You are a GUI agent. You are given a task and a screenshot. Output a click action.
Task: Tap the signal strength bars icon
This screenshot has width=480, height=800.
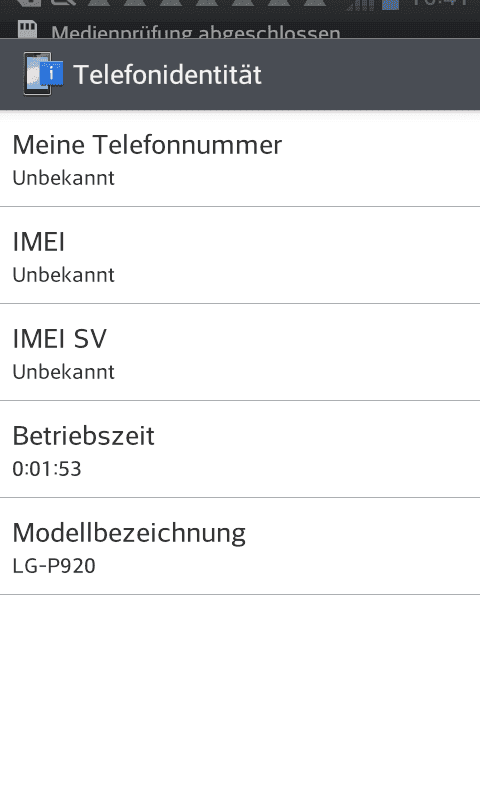[360, 5]
